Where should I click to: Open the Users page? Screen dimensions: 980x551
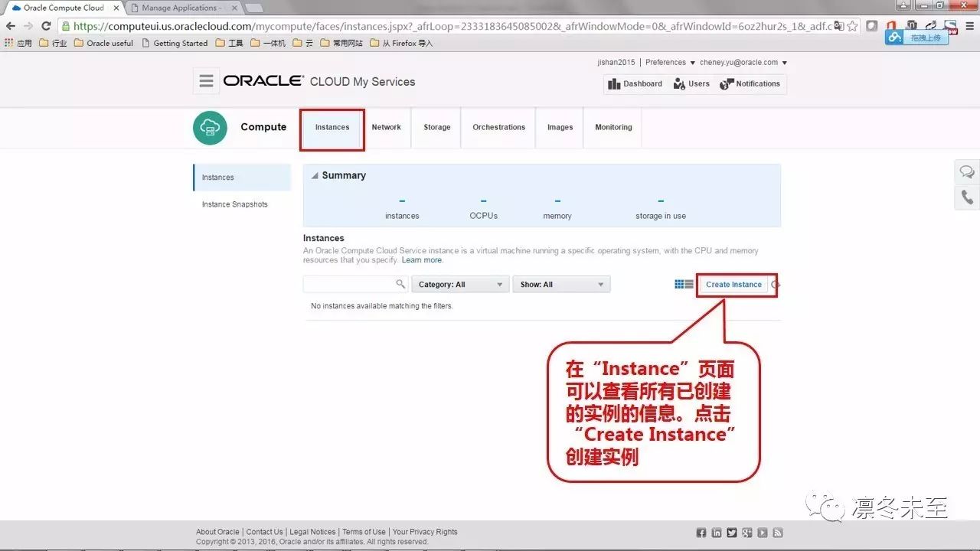point(691,84)
